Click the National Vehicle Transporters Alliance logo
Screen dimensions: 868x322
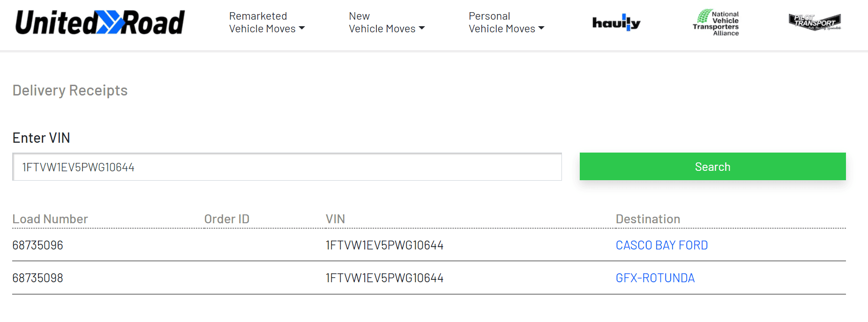716,22
